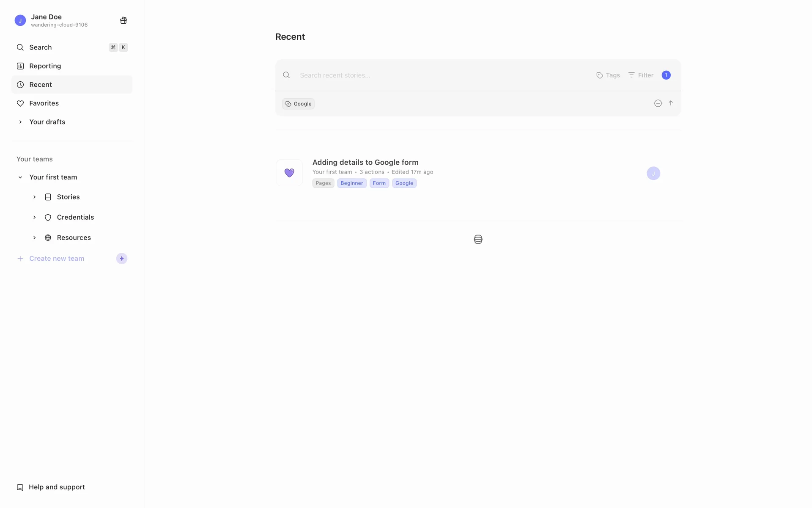The image size is (812, 508).
Task: Toggle the Form tag on the story
Action: click(x=379, y=183)
